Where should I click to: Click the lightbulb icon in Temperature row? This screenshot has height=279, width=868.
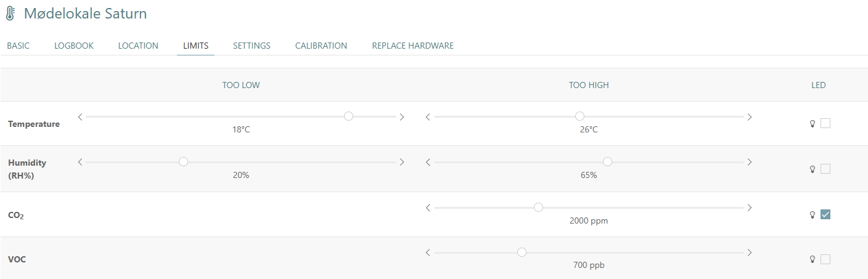813,123
